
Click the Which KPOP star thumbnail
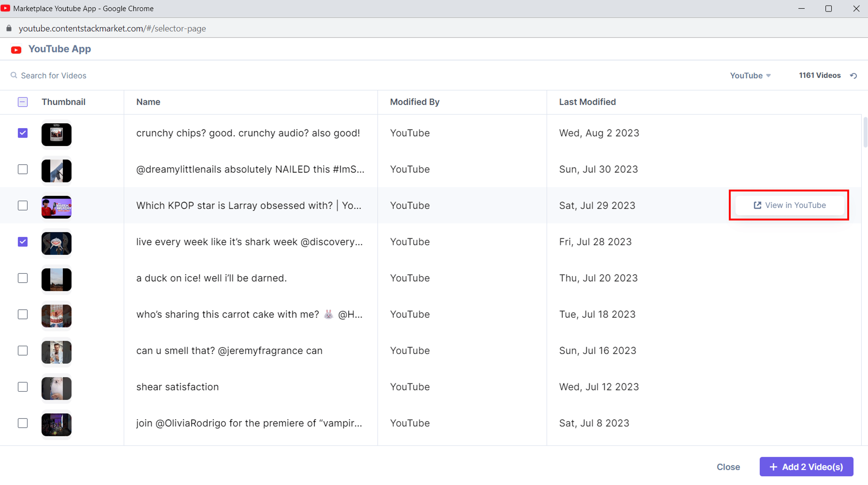click(56, 207)
